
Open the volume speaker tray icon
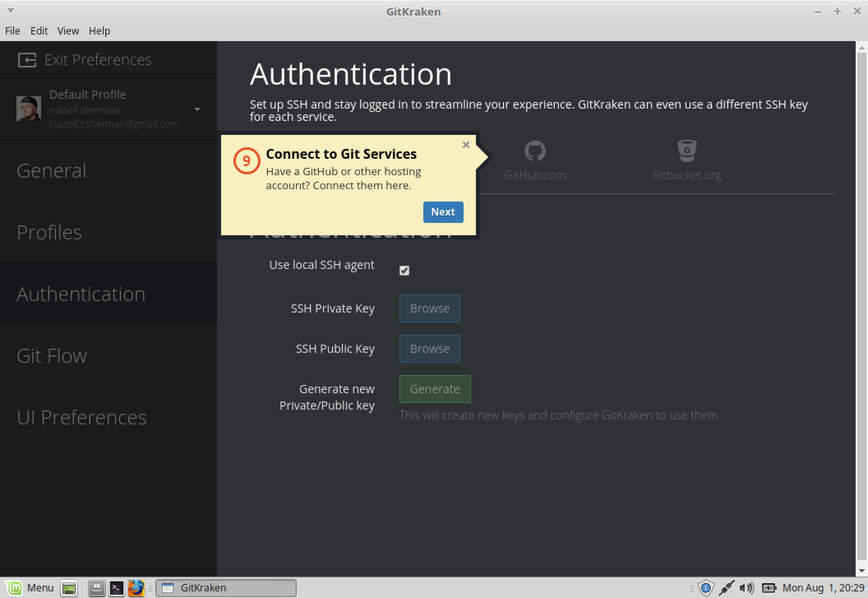[746, 588]
